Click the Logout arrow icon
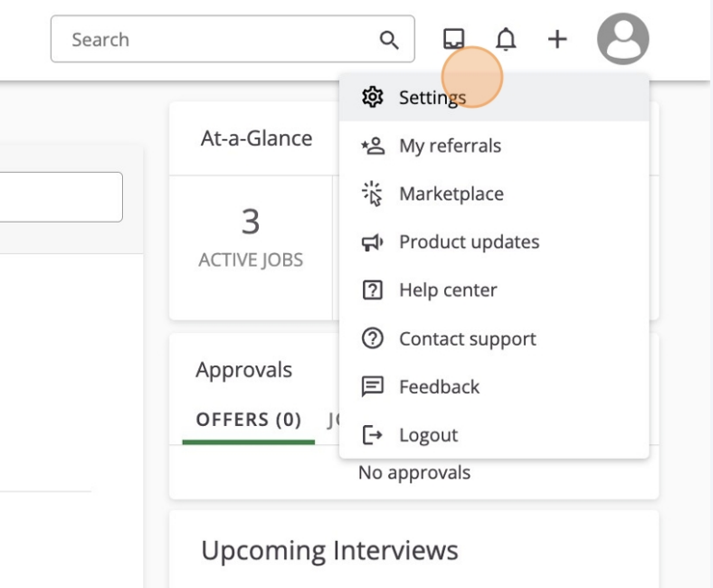The image size is (713, 588). coord(373,435)
